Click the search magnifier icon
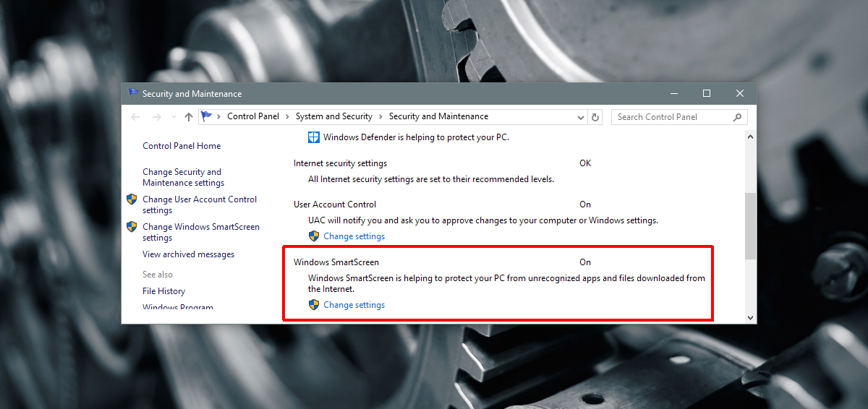Viewport: 868px width, 409px height. tap(737, 117)
